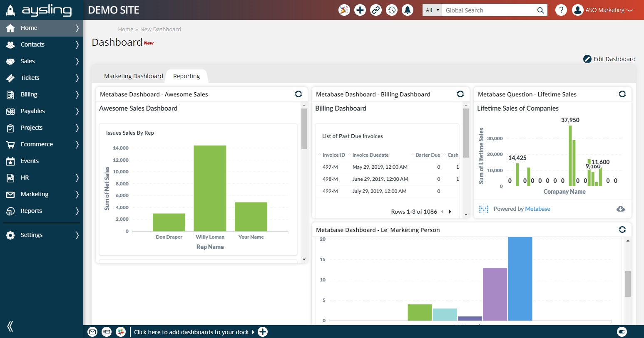The height and width of the screenshot is (338, 644).
Task: Expand the Contacts sidebar menu
Action: point(42,44)
